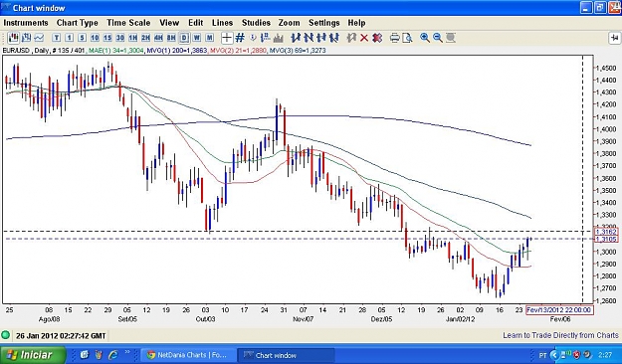Open the Edit menu

(x=196, y=23)
